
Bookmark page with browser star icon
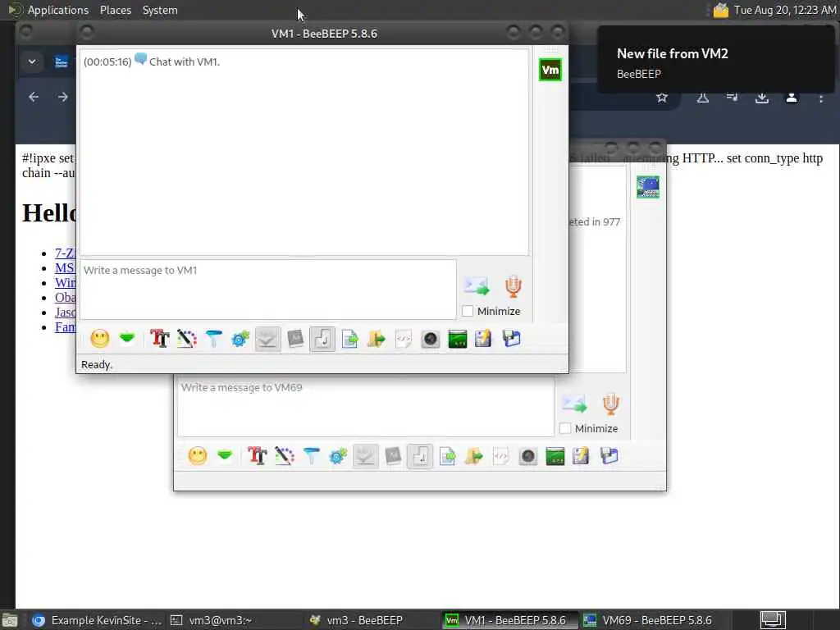[x=662, y=98]
